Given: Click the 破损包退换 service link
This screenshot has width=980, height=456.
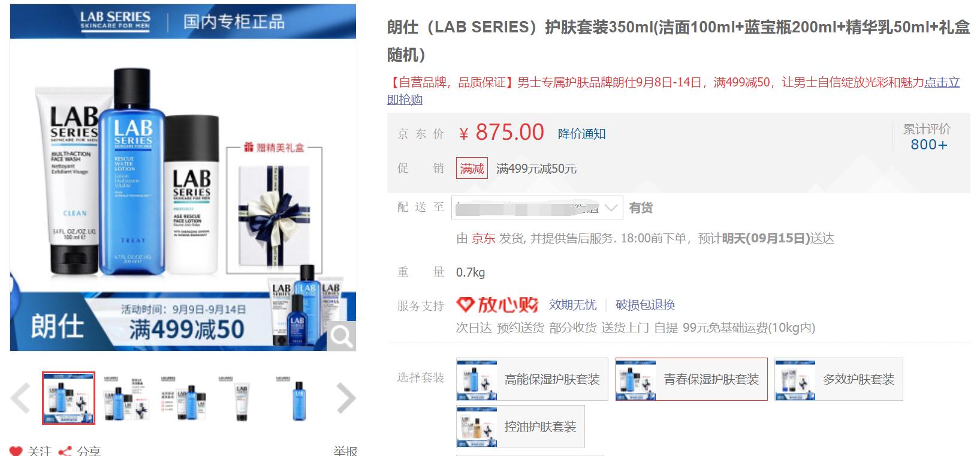Looking at the screenshot, I should [645, 305].
